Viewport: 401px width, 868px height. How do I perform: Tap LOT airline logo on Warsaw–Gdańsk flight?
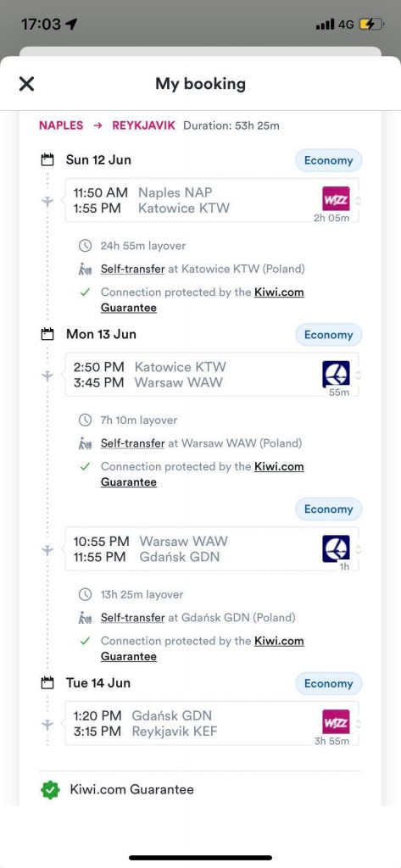tap(337, 548)
